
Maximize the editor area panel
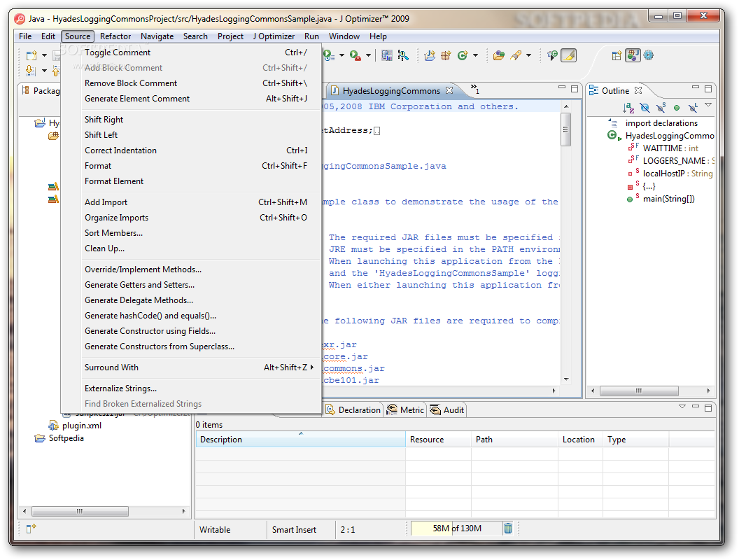pos(575,89)
